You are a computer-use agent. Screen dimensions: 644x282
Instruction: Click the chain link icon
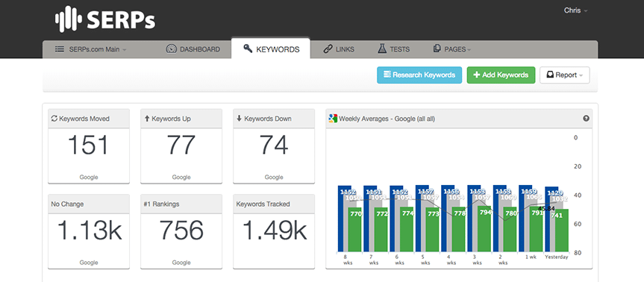point(328,49)
